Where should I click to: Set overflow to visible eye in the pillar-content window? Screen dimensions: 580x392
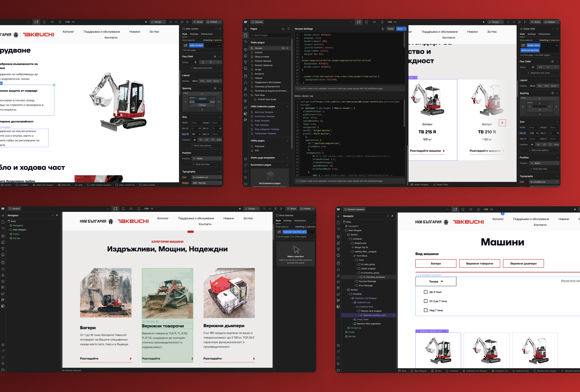(195, 140)
